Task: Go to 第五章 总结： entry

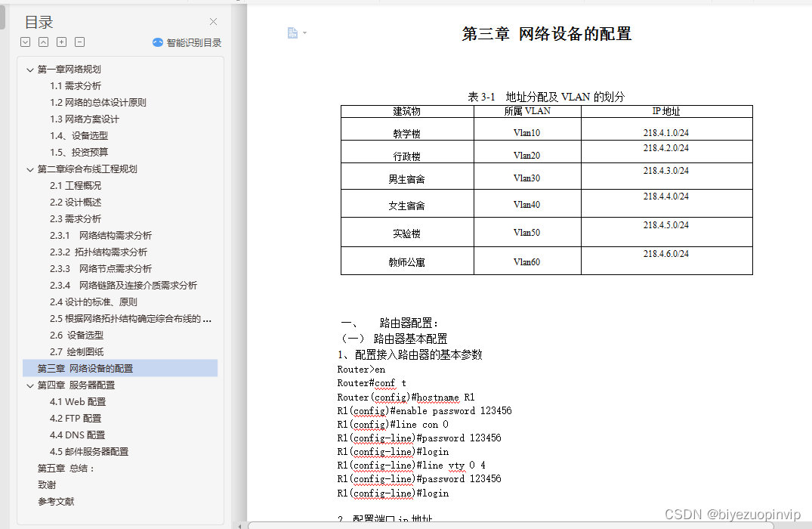Action: coord(66,468)
